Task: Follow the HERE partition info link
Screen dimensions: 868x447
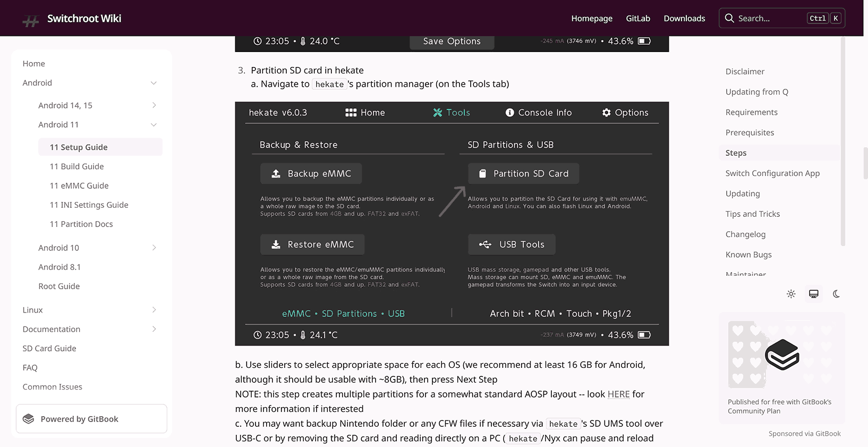Action: 618,394
